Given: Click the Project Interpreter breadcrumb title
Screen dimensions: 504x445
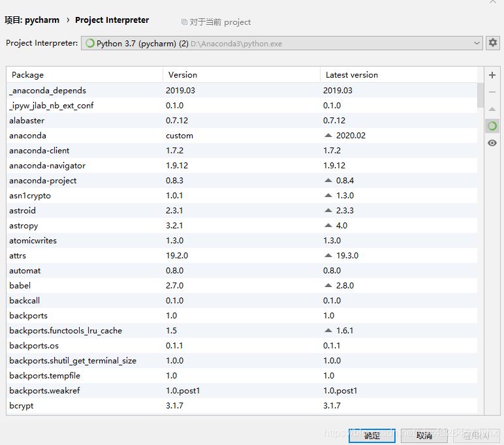Looking at the screenshot, I should [112, 20].
